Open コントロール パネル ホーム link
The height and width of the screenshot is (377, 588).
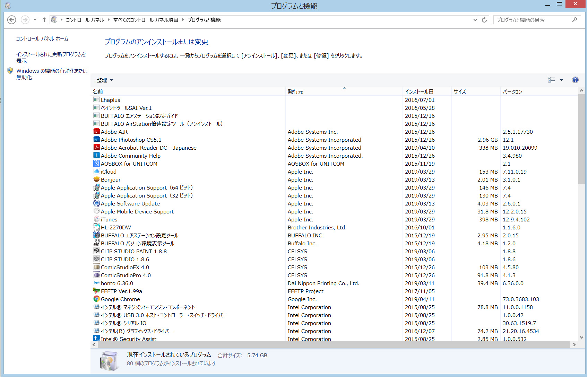click(x=42, y=39)
